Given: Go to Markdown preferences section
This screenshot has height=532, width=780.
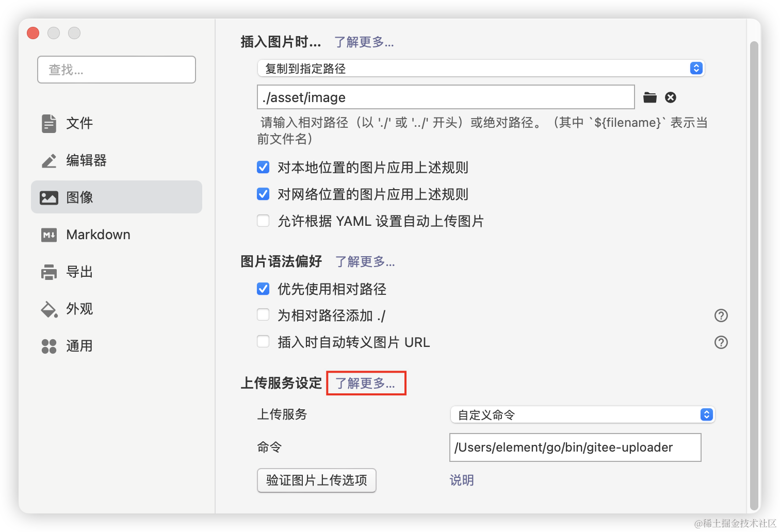Looking at the screenshot, I should tap(117, 235).
